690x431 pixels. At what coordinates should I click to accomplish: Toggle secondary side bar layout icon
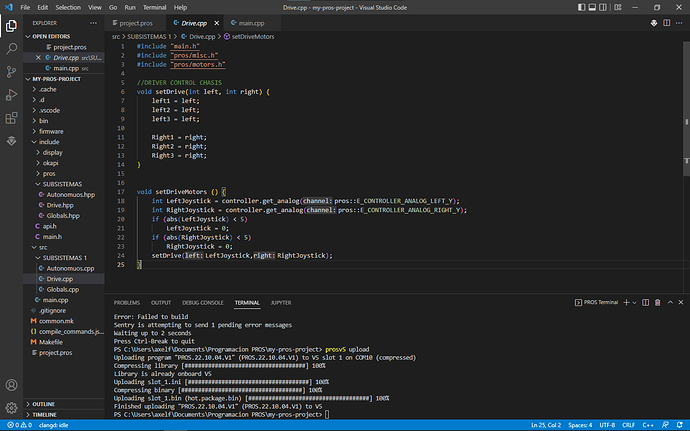pos(603,7)
